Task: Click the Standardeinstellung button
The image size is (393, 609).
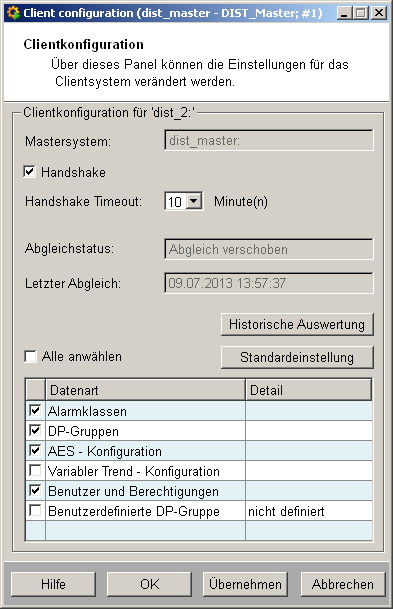Action: (297, 357)
